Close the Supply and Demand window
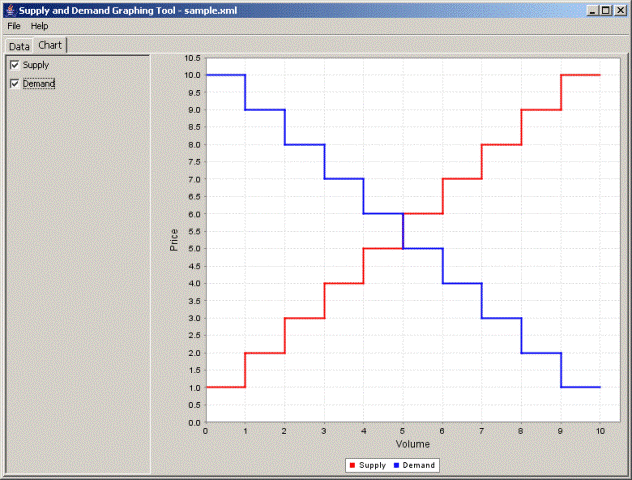The height and width of the screenshot is (480, 632). 620,10
